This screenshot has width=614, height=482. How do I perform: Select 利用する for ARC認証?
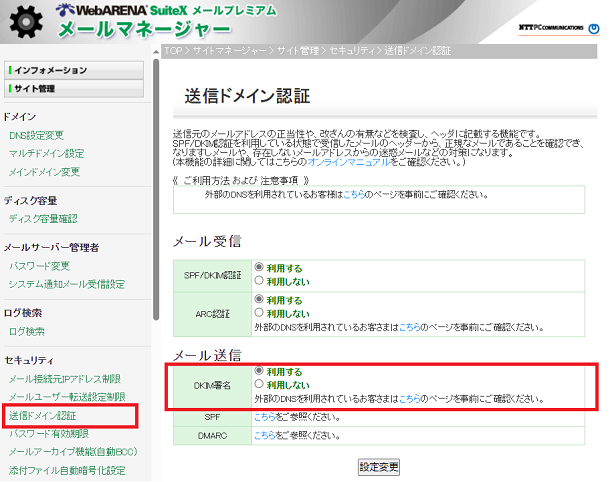259,300
